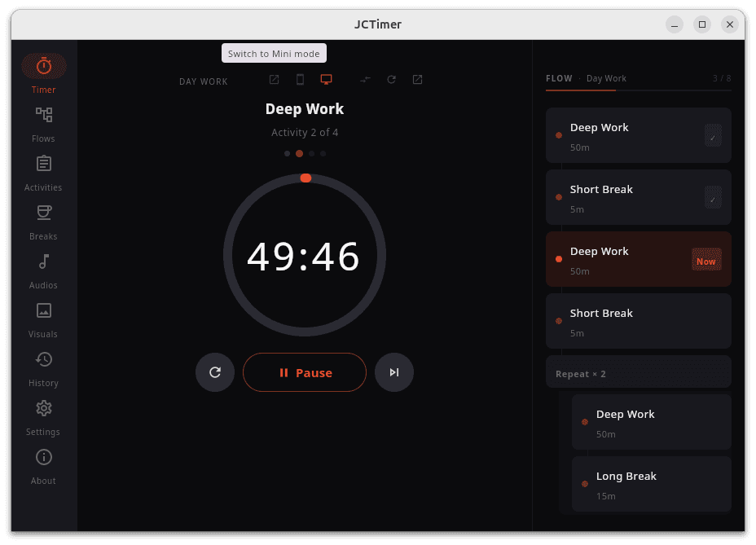Select the current Deep Work card marked Now

click(639, 259)
